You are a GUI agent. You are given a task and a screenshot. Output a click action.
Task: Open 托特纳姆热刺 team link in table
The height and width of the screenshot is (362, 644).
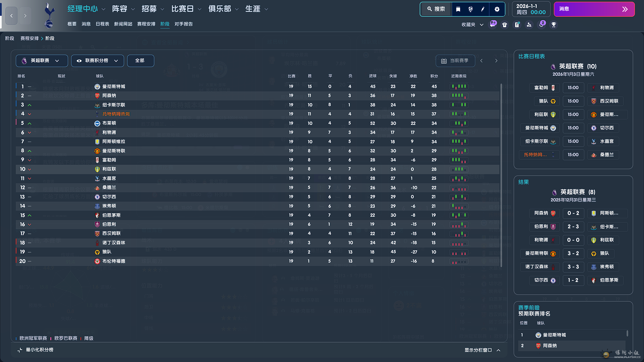(116, 114)
